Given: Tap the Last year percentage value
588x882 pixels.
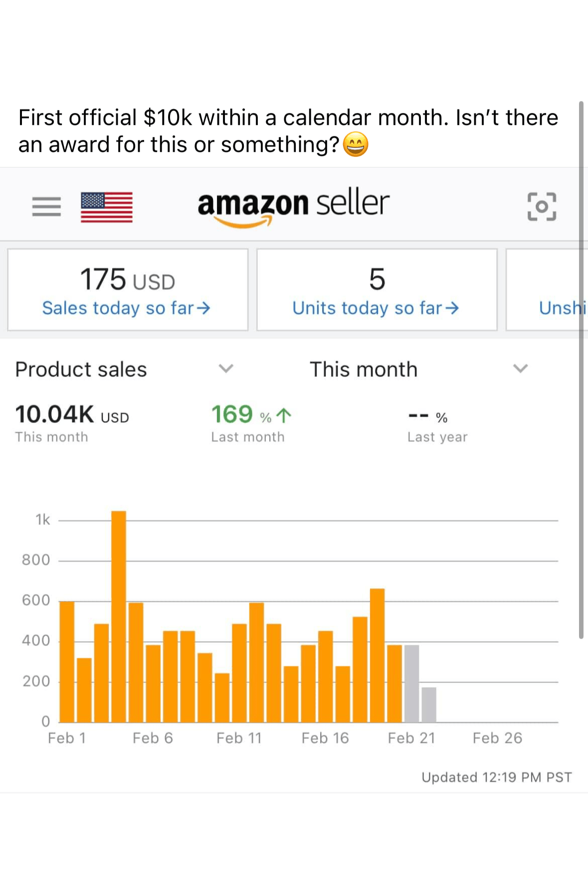Looking at the screenshot, I should click(428, 416).
